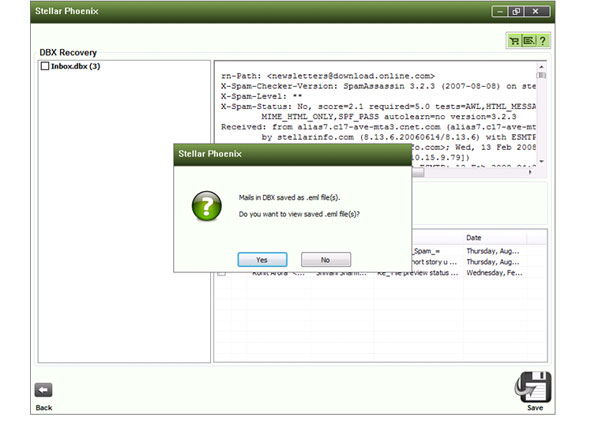This screenshot has width=590, height=421.
Task: Click the Save floppy disk icon
Action: point(533,387)
